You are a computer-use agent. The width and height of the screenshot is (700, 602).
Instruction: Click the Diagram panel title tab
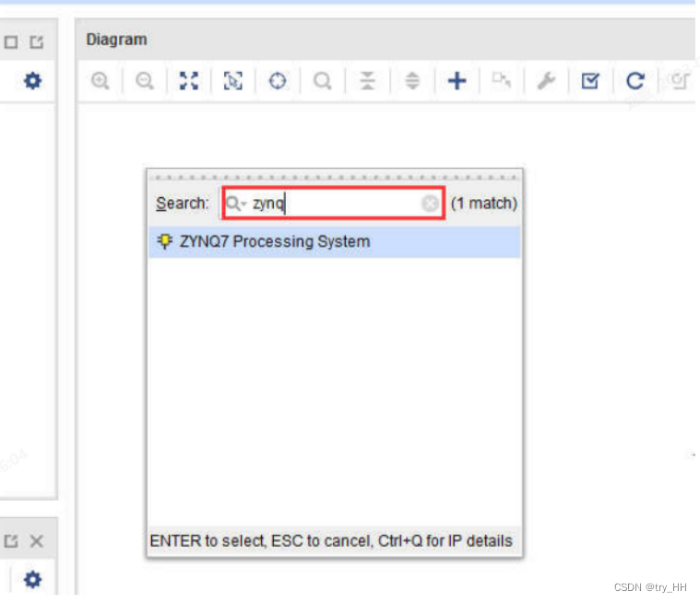pos(116,40)
